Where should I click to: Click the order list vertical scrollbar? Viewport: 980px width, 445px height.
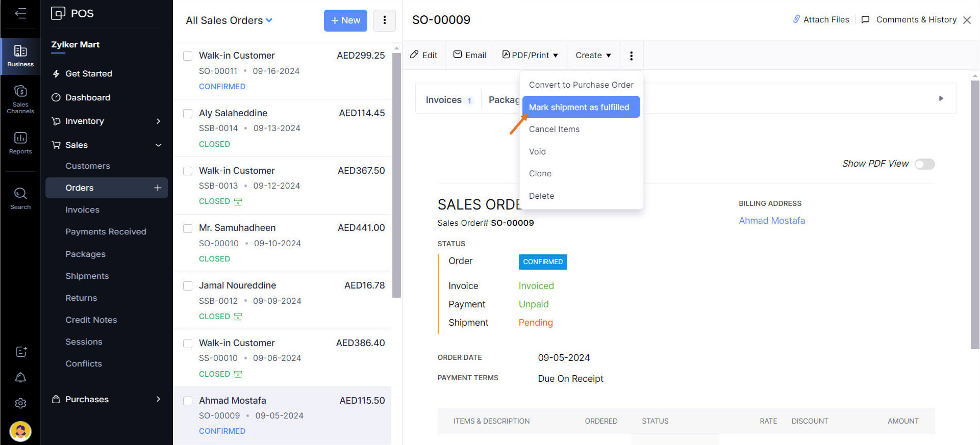396,173
